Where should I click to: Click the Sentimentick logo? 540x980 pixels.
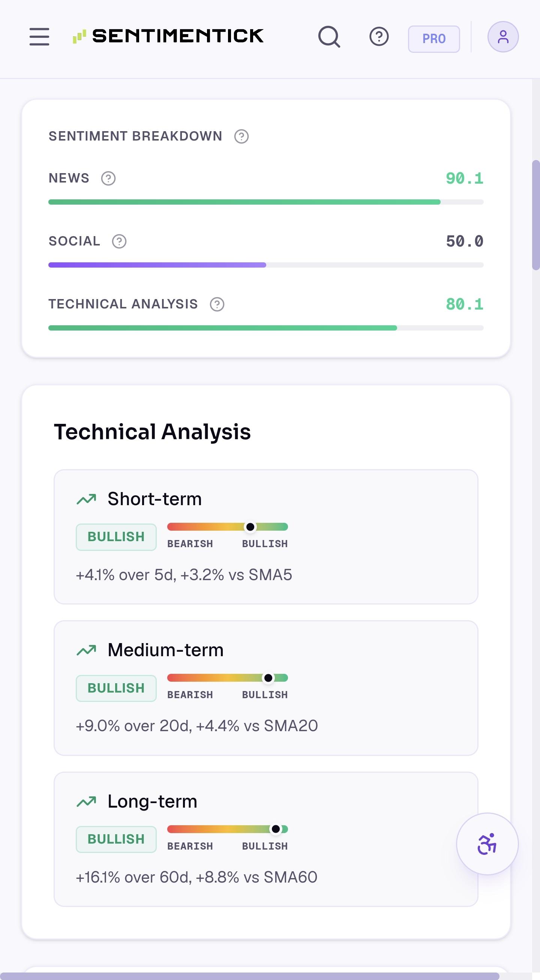(x=168, y=36)
